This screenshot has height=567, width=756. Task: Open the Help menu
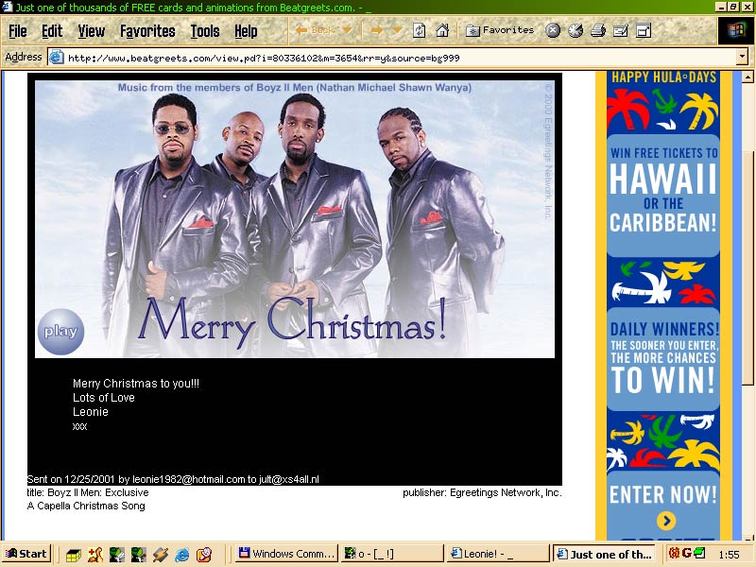(x=246, y=31)
